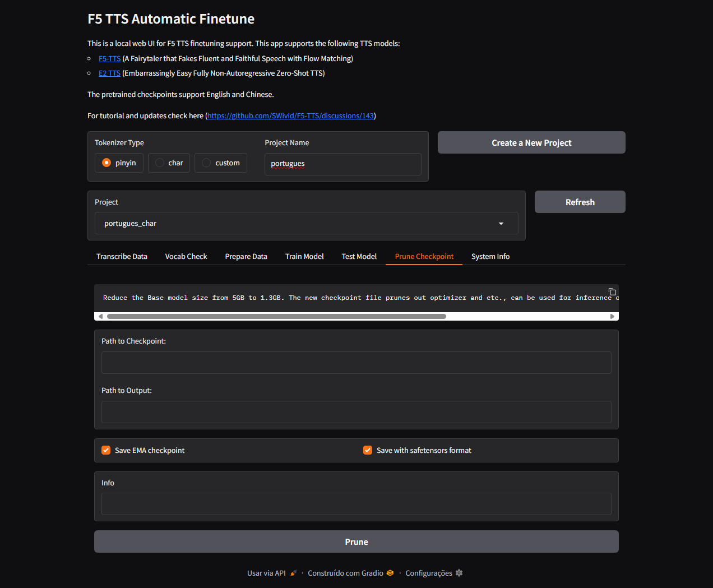The width and height of the screenshot is (713, 588).
Task: Open the F5-TTS link
Action: pos(109,58)
